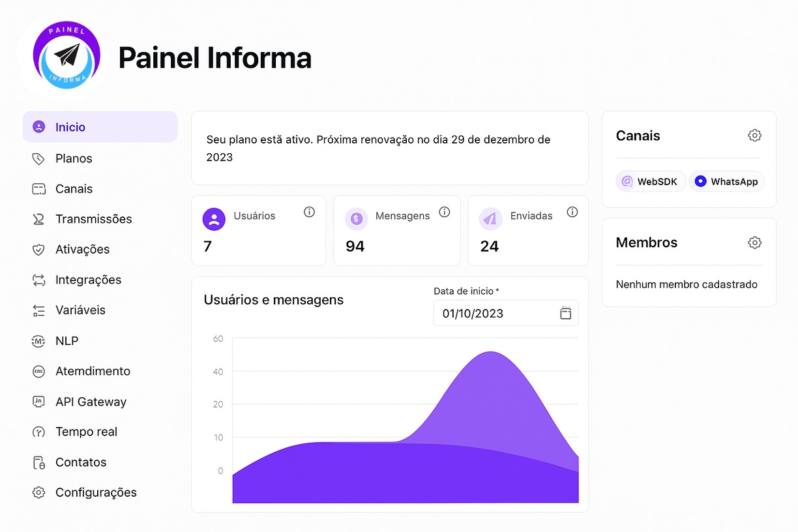Click the Enviadas paper plane icon

490,219
